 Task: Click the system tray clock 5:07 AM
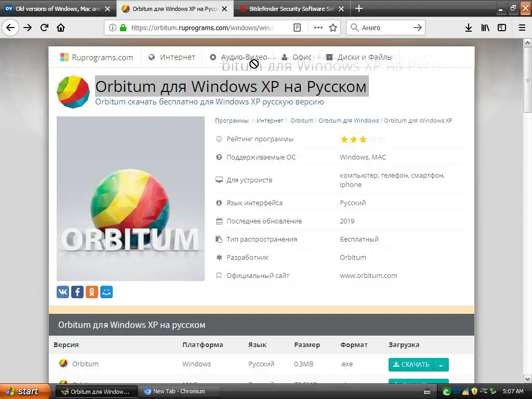[x=513, y=391]
